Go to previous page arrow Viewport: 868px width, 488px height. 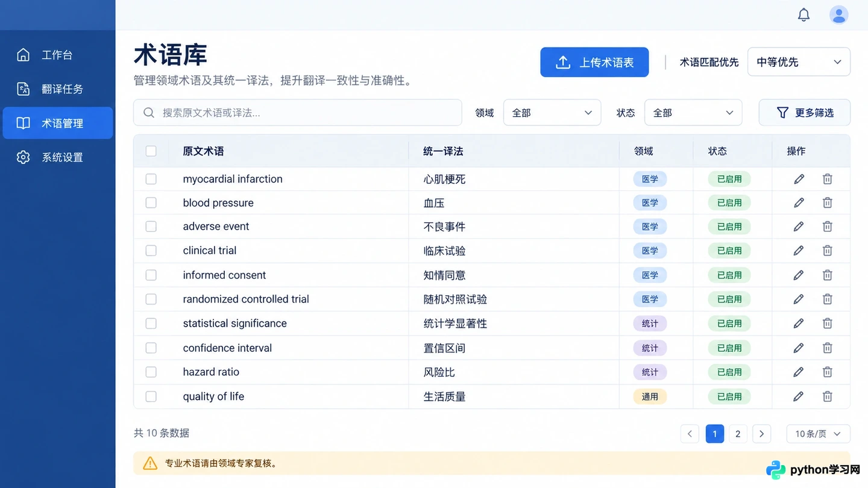[x=690, y=434]
